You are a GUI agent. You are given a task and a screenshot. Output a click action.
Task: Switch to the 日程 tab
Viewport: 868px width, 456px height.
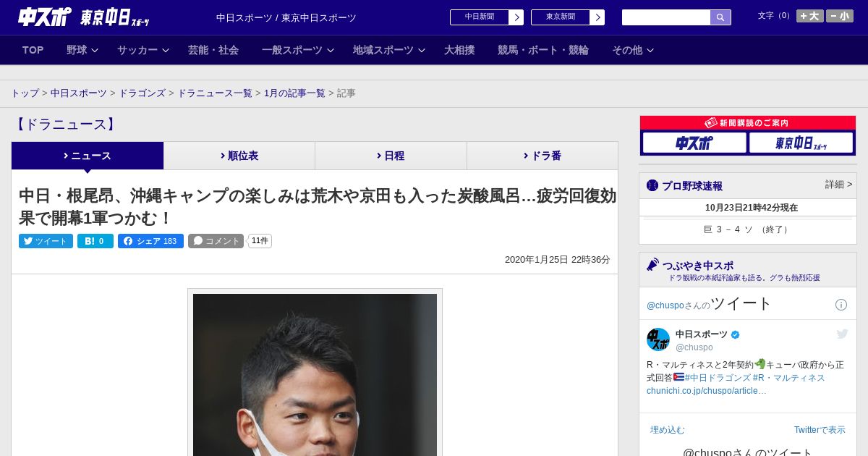(x=391, y=156)
